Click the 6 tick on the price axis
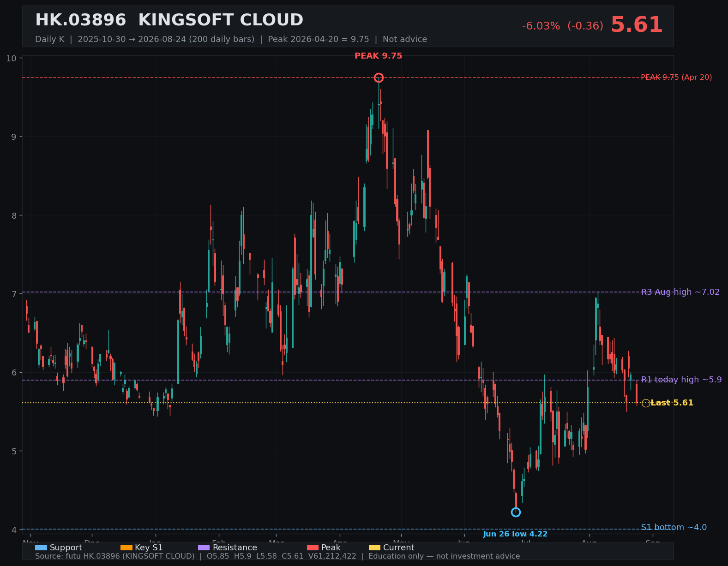Viewport: 728px width, 566px height. (x=14, y=373)
